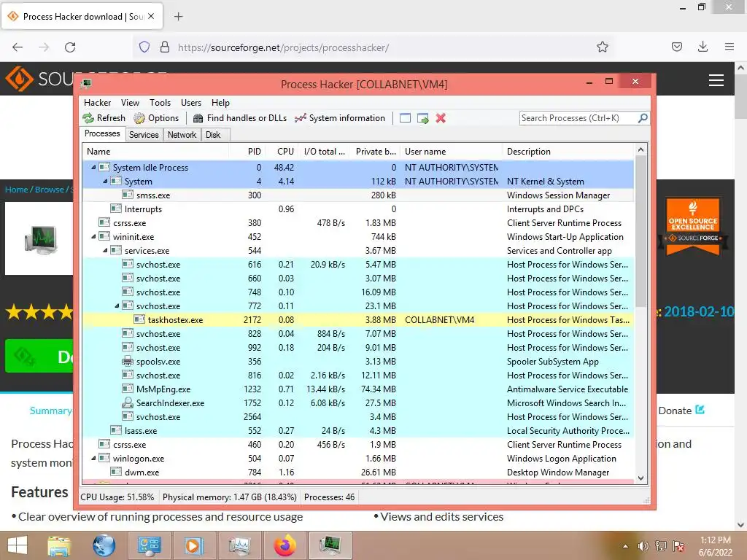The width and height of the screenshot is (747, 560).
Task: Select the Processes tab
Action: [102, 134]
